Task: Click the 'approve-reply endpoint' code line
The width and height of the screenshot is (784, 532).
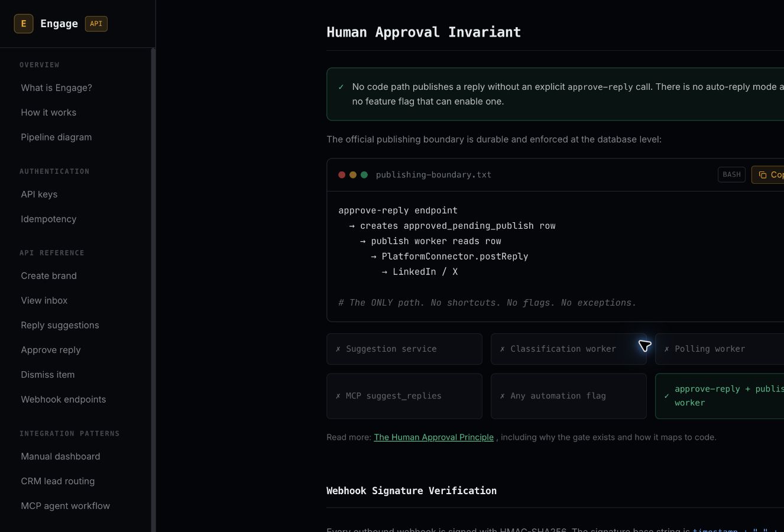Action: click(x=398, y=210)
